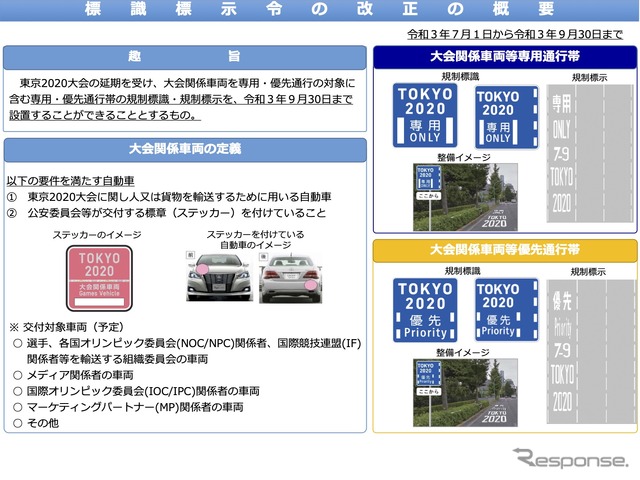Click the first blue TOKYO 2020 Priority sign
This screenshot has height=480, width=640.
click(x=425, y=310)
